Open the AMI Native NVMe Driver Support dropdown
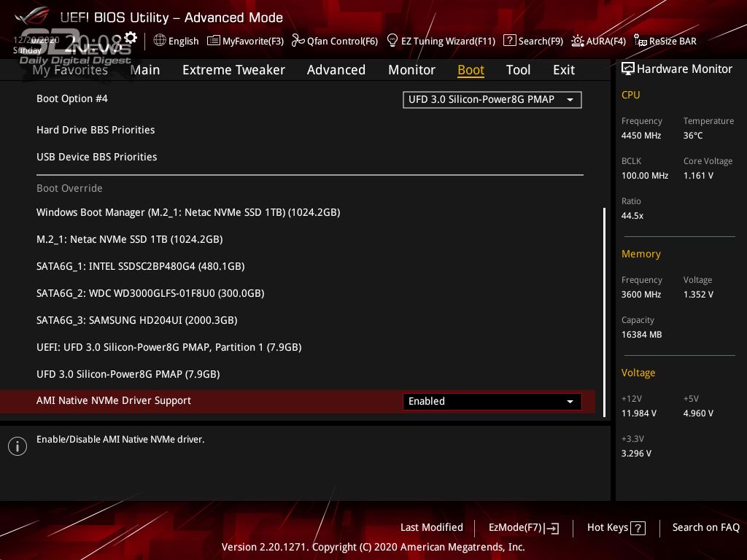 pyautogui.click(x=492, y=402)
